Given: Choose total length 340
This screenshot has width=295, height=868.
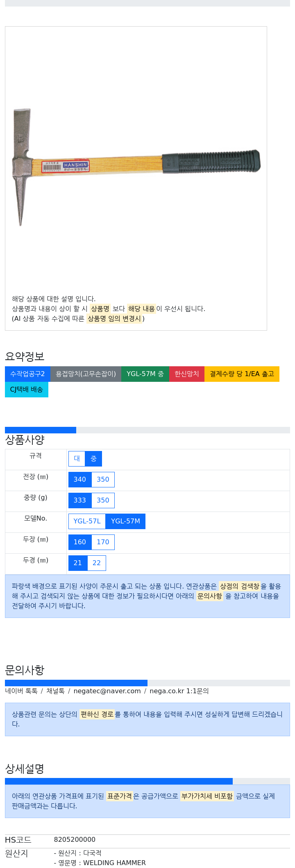Looking at the screenshot, I should tap(80, 480).
